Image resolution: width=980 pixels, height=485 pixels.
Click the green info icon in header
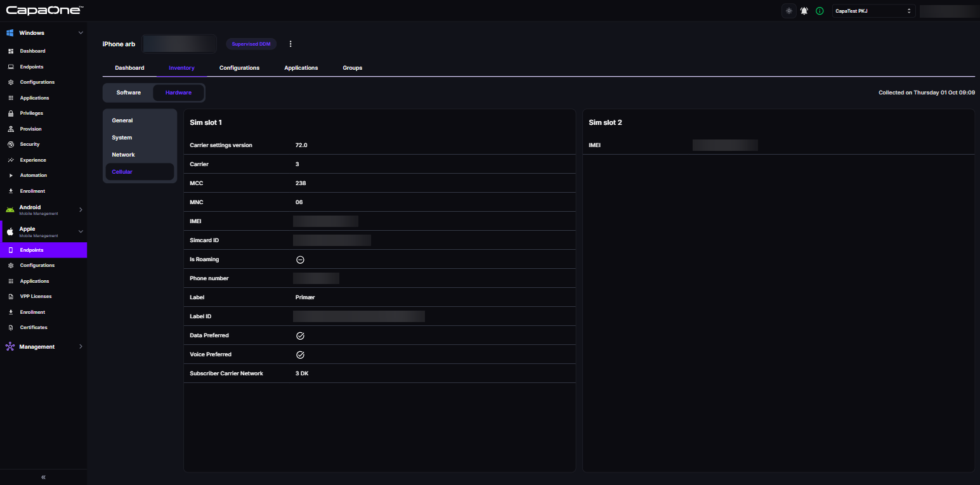pos(820,11)
